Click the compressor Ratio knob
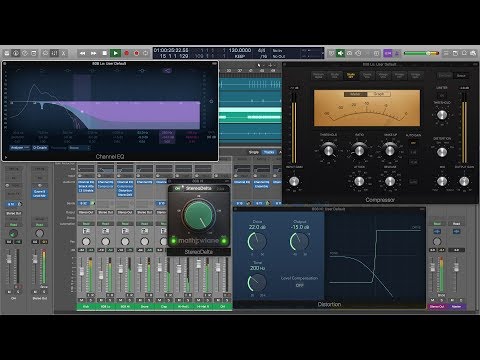The height and width of the screenshot is (360, 480). (359, 151)
